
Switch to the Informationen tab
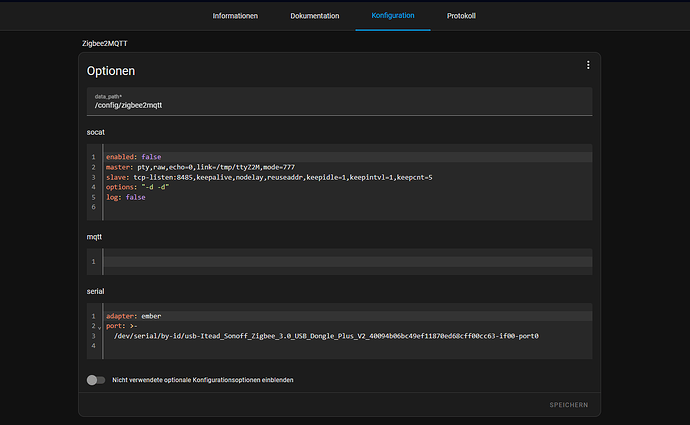click(x=235, y=16)
